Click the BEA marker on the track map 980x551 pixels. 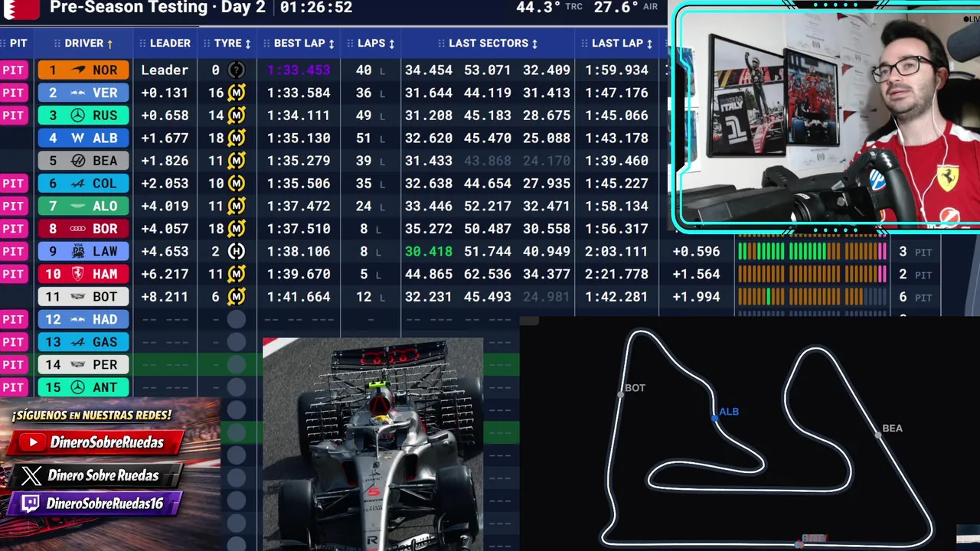(x=878, y=435)
